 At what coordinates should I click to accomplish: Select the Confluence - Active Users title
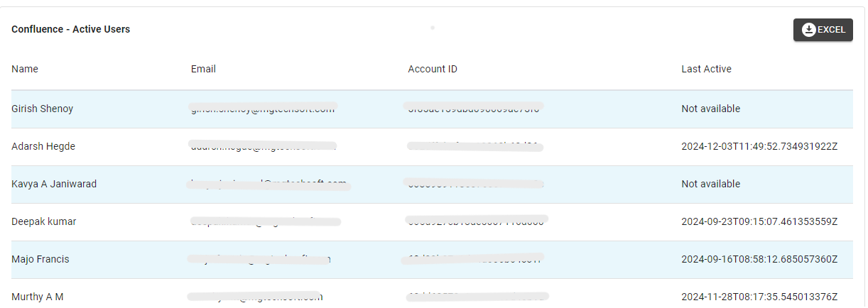(70, 30)
